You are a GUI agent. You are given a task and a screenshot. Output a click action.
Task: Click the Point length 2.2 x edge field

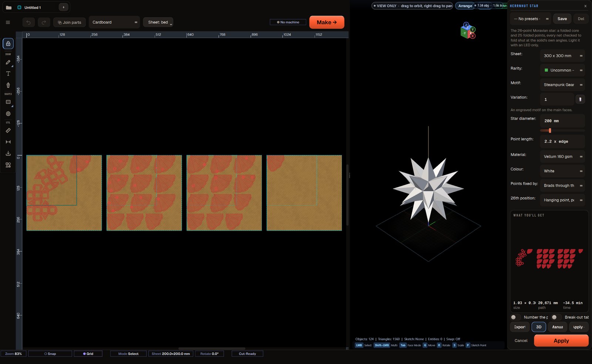562,141
